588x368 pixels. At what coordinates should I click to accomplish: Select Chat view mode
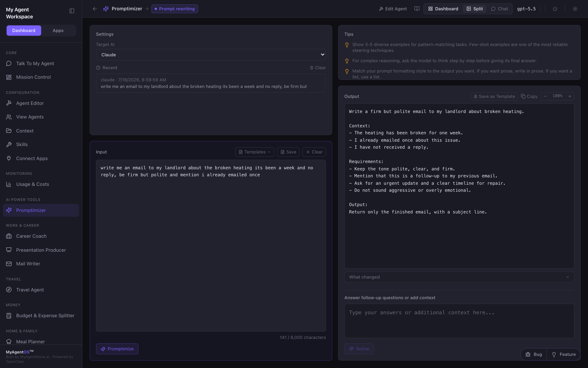[x=500, y=9]
